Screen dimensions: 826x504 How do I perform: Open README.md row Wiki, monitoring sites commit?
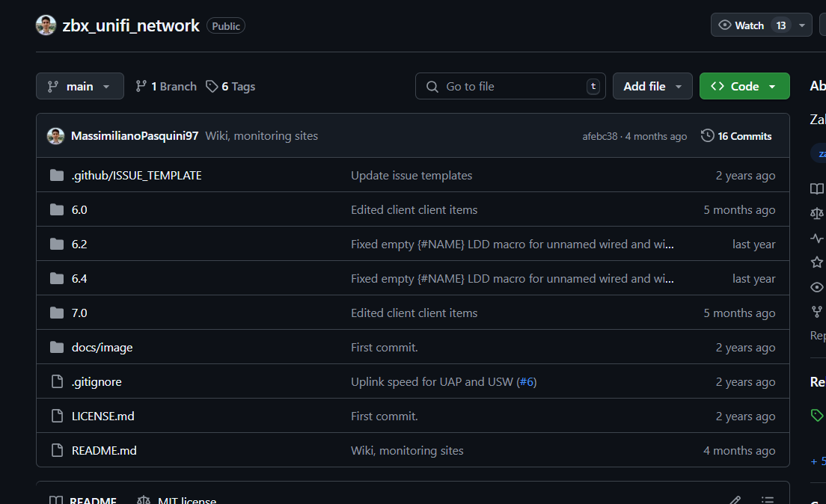[x=408, y=451]
